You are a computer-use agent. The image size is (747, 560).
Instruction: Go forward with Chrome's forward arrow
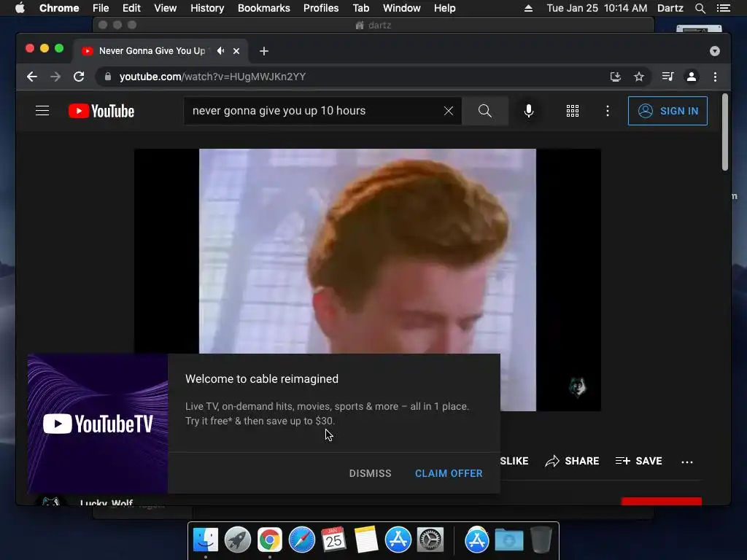coord(55,77)
